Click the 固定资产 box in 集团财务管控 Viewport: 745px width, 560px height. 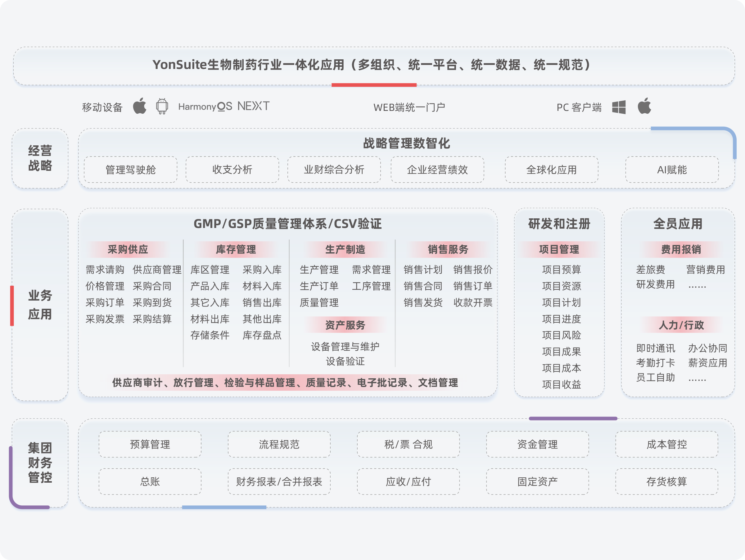(x=538, y=481)
